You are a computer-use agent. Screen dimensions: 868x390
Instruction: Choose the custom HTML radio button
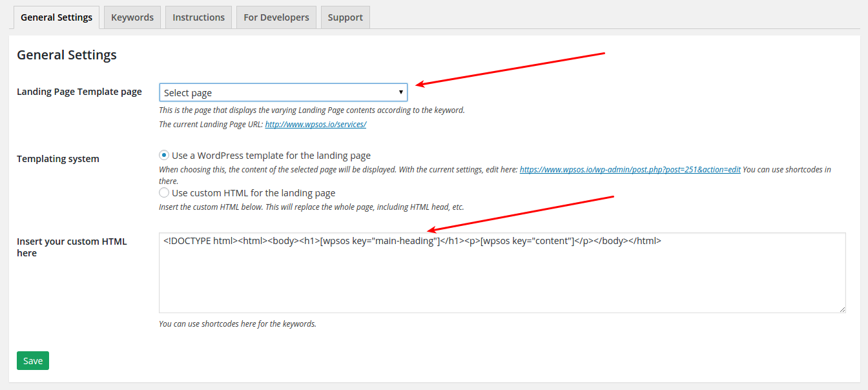165,193
